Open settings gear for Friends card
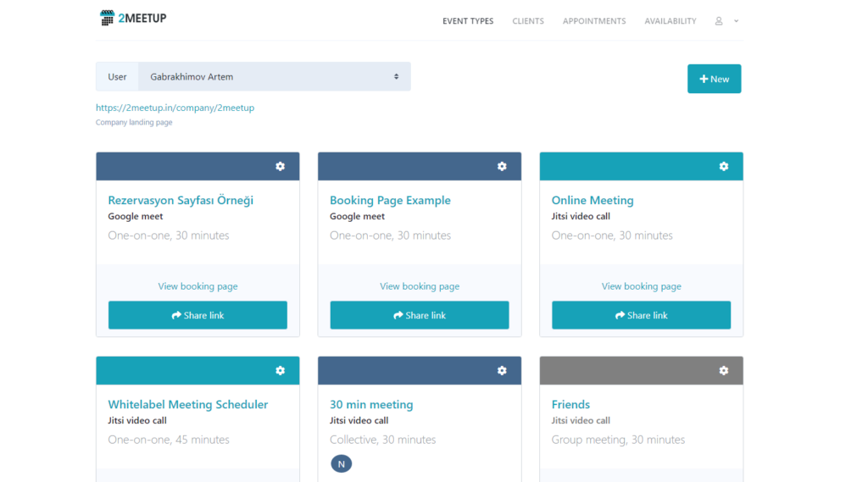 click(724, 370)
